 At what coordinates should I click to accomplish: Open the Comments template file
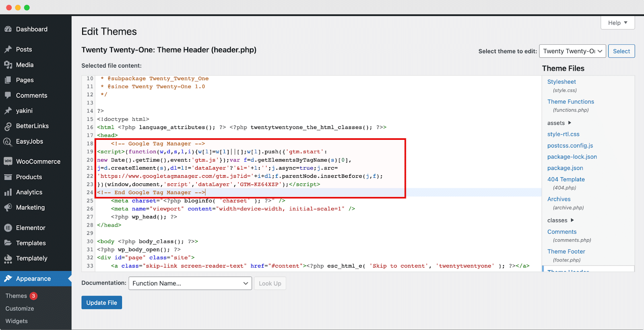(562, 232)
